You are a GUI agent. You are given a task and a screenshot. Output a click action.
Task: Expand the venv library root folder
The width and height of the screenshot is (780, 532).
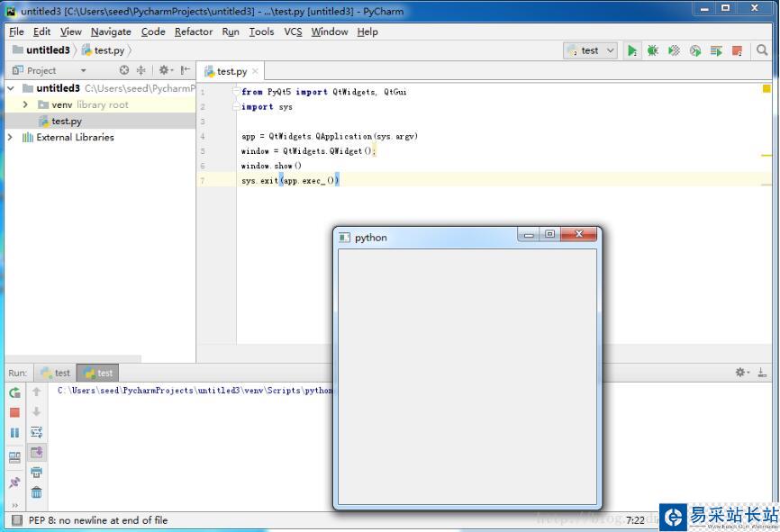pyautogui.click(x=26, y=104)
